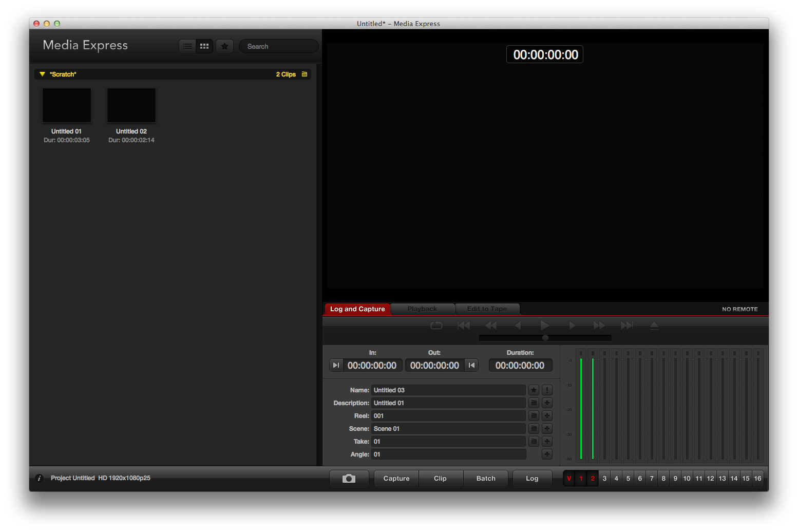Mark clip as favorite with Name row star
The image size is (798, 532).
click(534, 390)
